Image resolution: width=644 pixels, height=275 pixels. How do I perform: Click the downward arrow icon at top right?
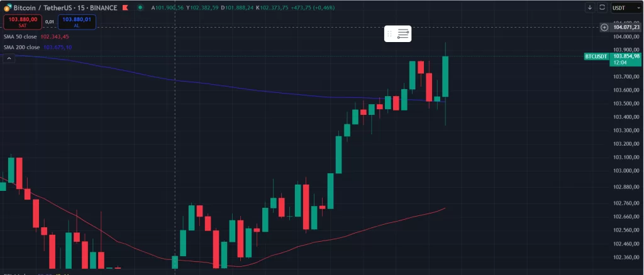(x=590, y=7)
